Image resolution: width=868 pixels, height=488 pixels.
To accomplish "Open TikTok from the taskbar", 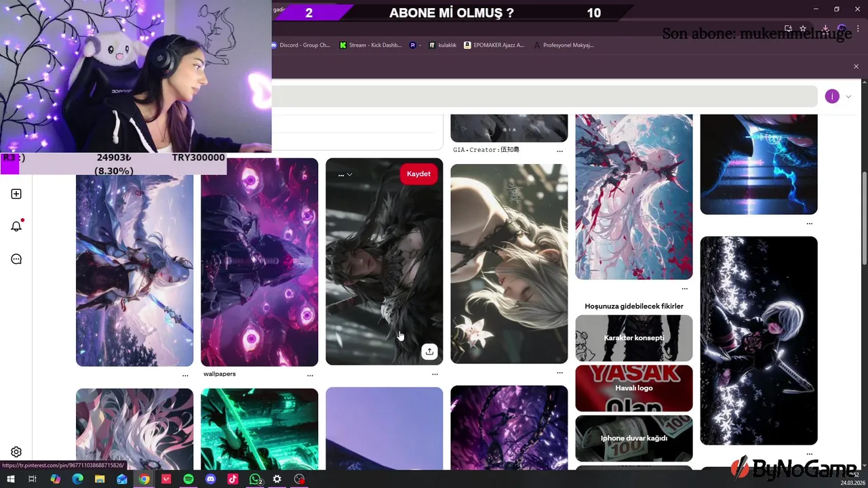I will pyautogui.click(x=233, y=479).
